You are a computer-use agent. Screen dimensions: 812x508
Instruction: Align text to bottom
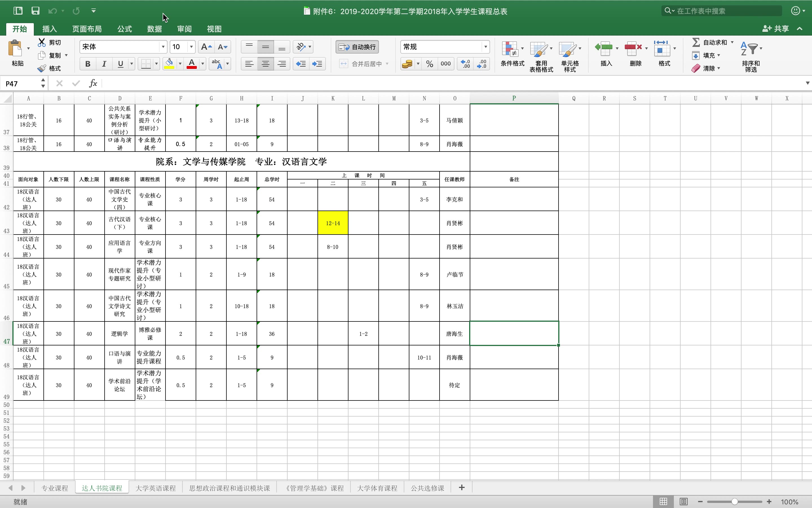tap(282, 47)
